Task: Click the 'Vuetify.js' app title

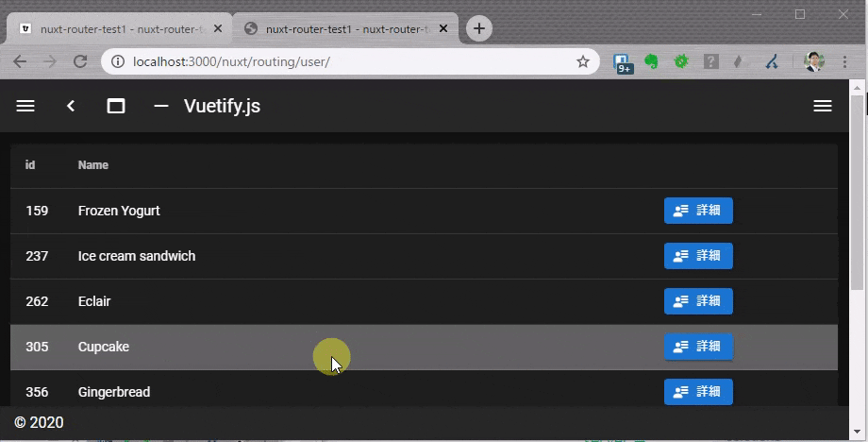Action: coord(222,106)
